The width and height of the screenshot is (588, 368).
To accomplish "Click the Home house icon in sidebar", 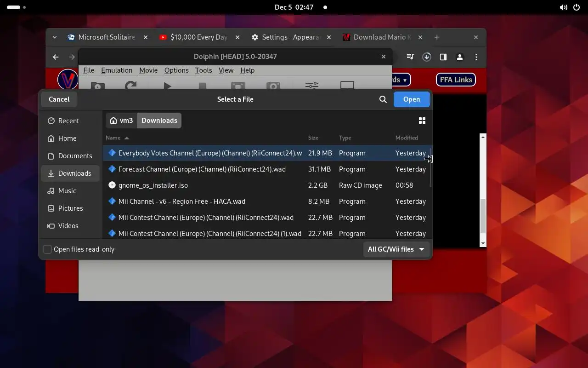I will pyautogui.click(x=51, y=138).
